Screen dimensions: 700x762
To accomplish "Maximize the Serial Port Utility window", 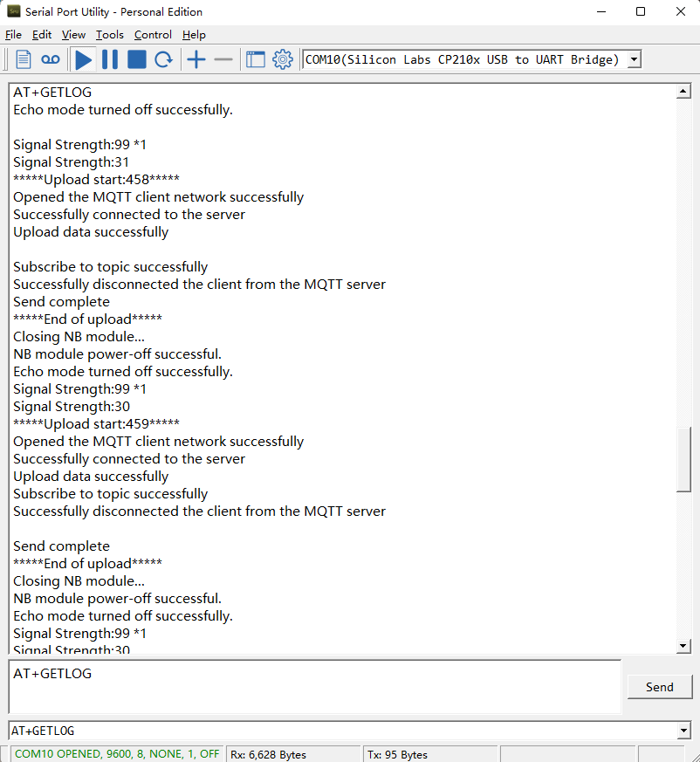I will click(x=641, y=11).
